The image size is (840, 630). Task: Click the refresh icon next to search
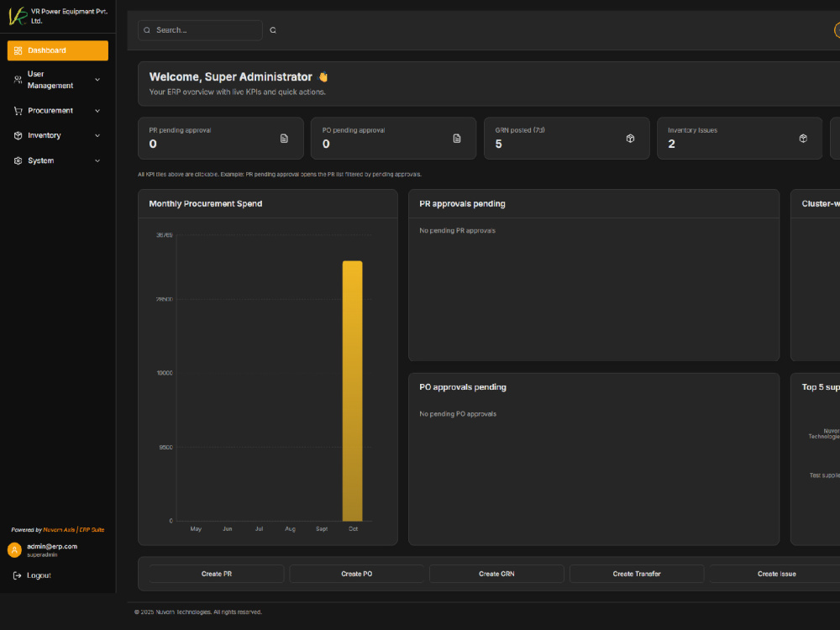pyautogui.click(x=273, y=30)
